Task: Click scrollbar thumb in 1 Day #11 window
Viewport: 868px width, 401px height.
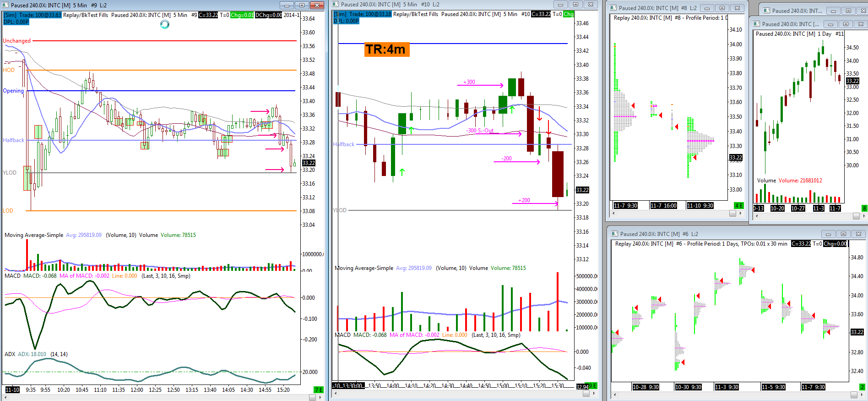Action: coord(856,216)
